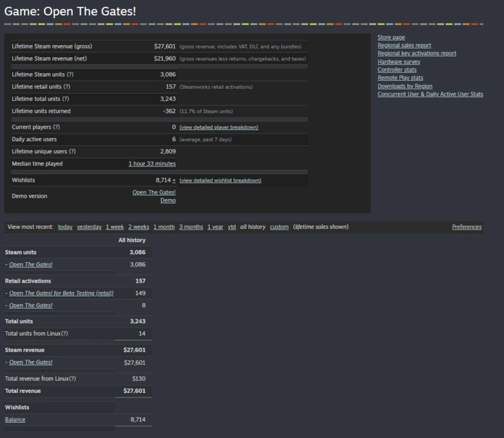Open the median time played link
Viewport: 504px width, 438px height.
coord(152,164)
